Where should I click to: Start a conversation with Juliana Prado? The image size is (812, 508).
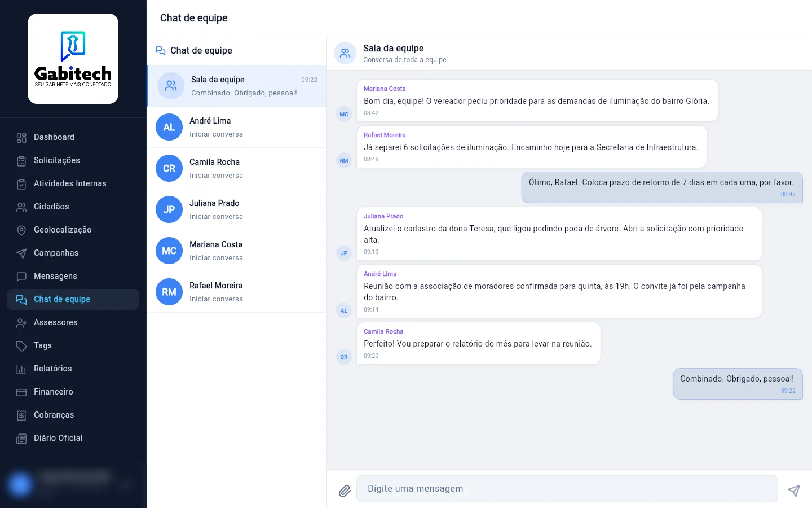tap(237, 209)
